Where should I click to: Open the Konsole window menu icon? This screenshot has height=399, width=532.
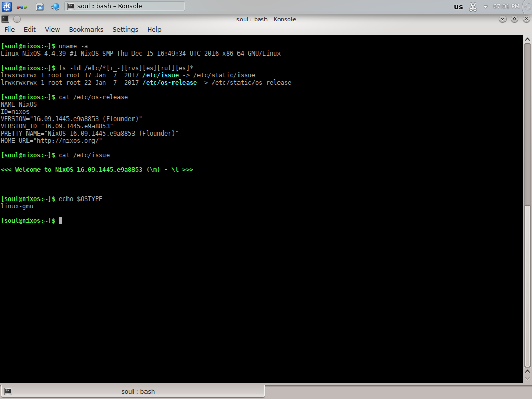pos(5,19)
